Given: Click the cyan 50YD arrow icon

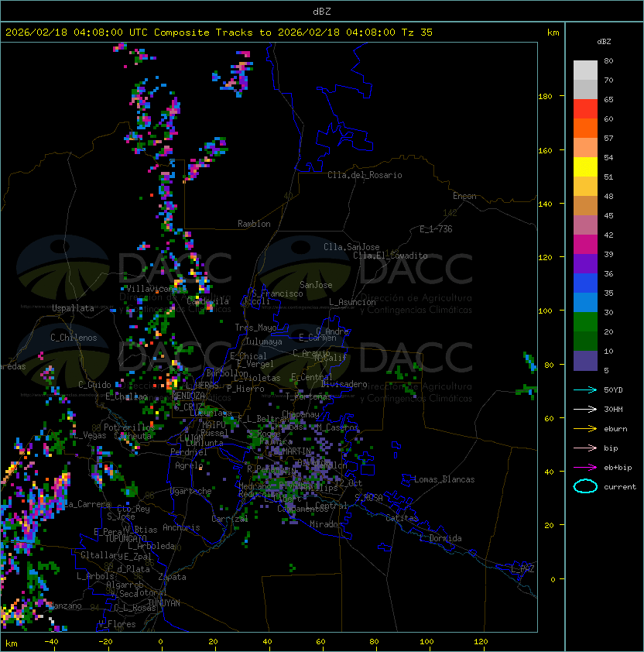Looking at the screenshot, I should pyautogui.click(x=585, y=389).
